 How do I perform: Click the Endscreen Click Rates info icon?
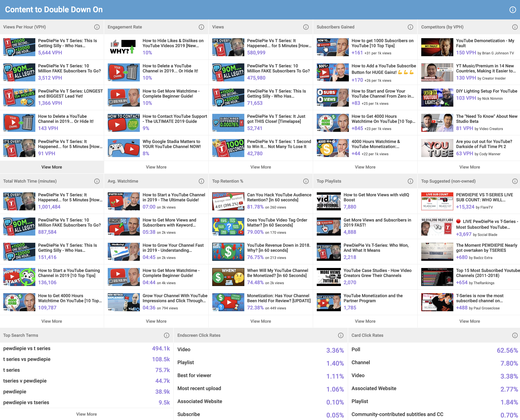tap(341, 335)
